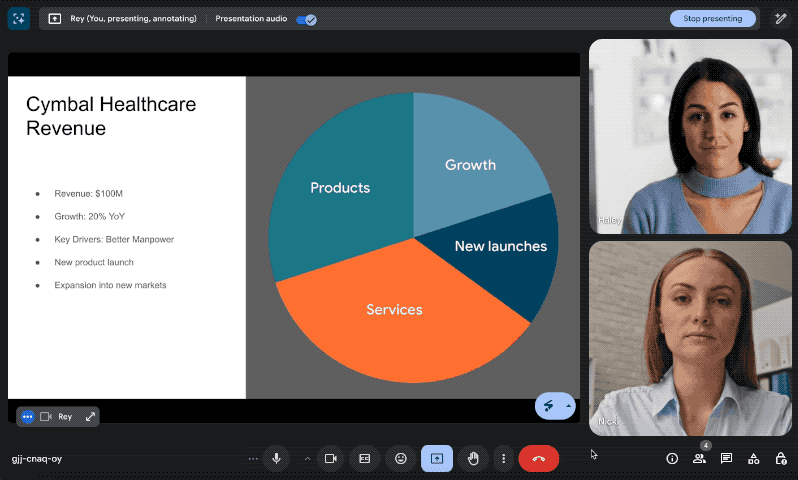Send an emoji reaction
Screen dimensions: 798x480
click(401, 458)
